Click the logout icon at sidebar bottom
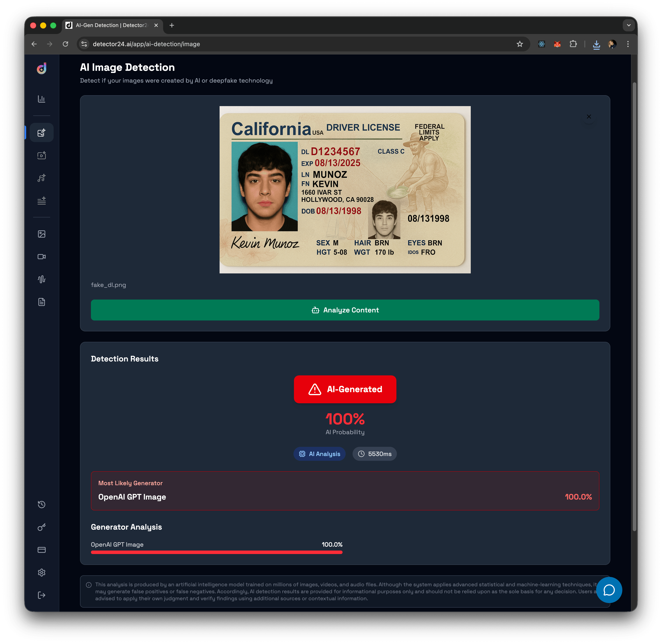This screenshot has width=662, height=644. (x=41, y=595)
